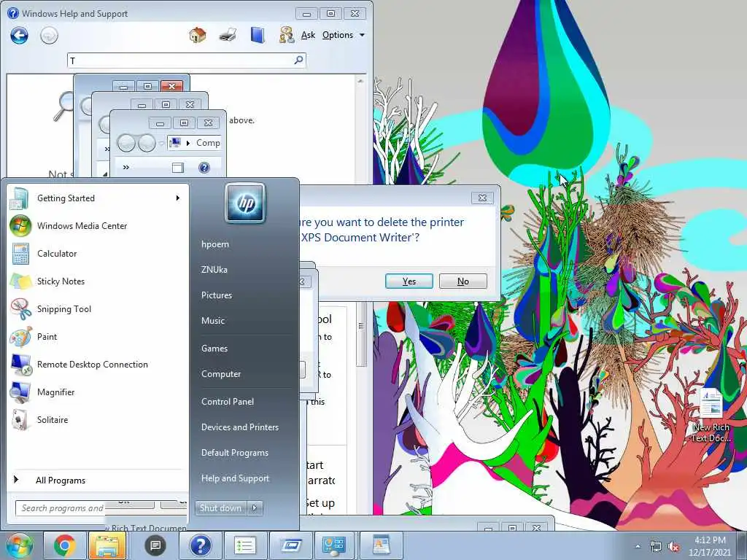Open network status tray icon

point(656,547)
